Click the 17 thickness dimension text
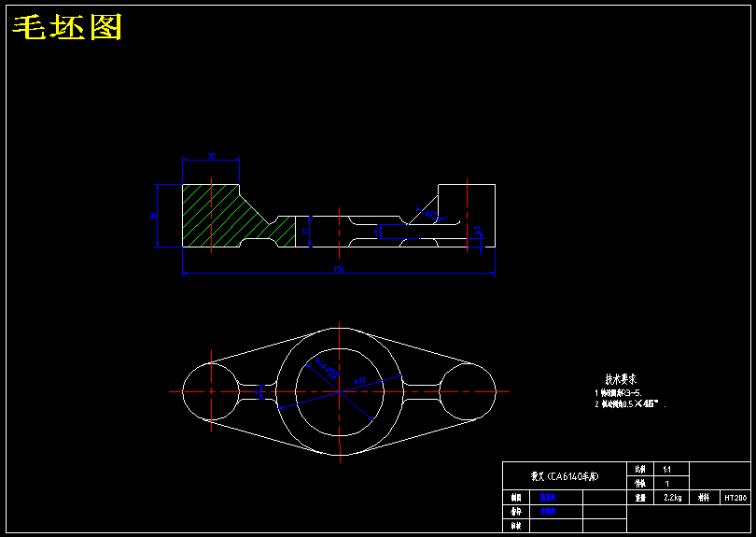The image size is (756, 537). pos(305,232)
